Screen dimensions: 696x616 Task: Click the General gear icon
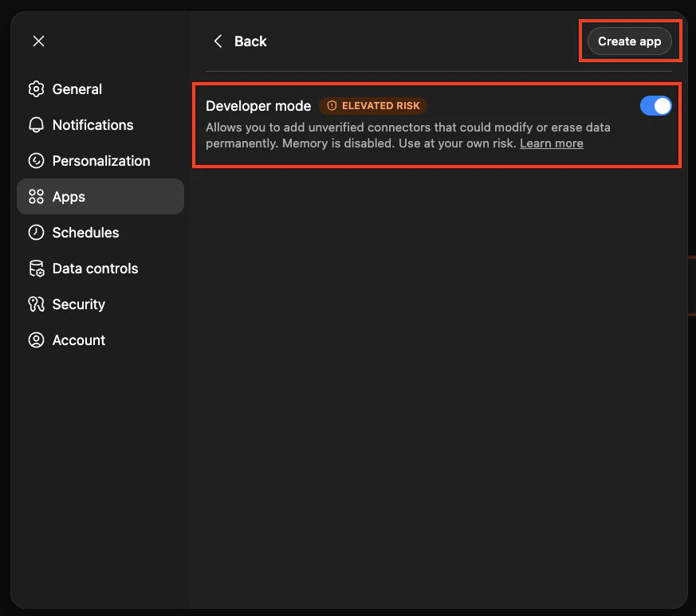(37, 89)
